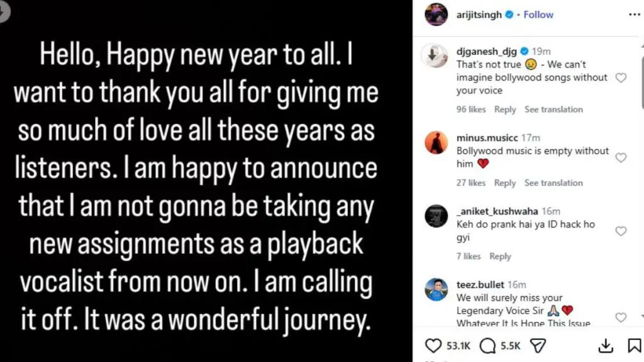Open teez.bullet's profile avatar

pos(436,289)
